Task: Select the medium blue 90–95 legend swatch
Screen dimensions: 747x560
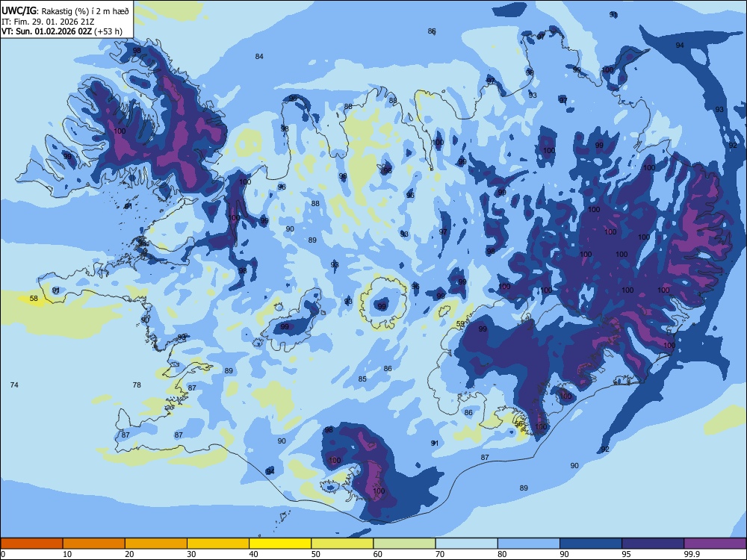Action: pyautogui.click(x=591, y=544)
